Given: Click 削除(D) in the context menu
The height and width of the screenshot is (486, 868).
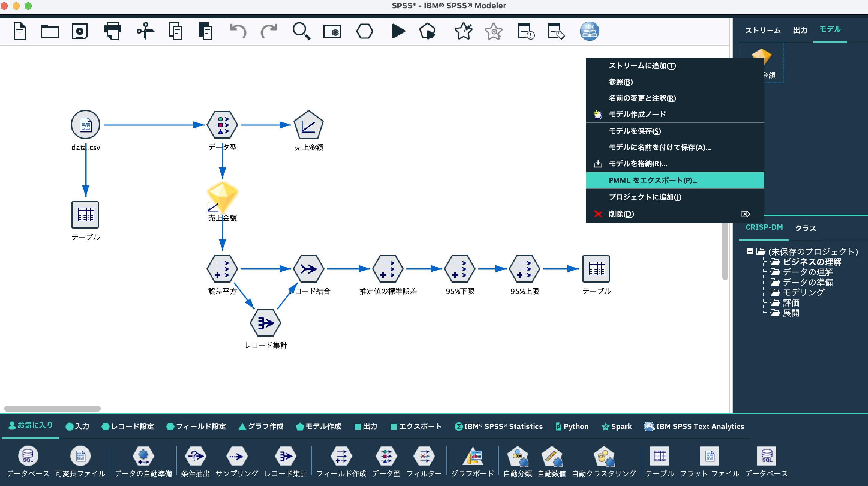Looking at the screenshot, I should (x=621, y=214).
